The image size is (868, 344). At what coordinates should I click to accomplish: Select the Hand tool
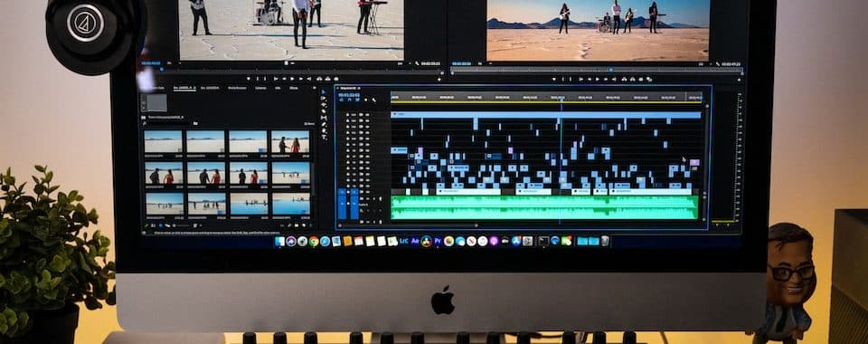324,130
